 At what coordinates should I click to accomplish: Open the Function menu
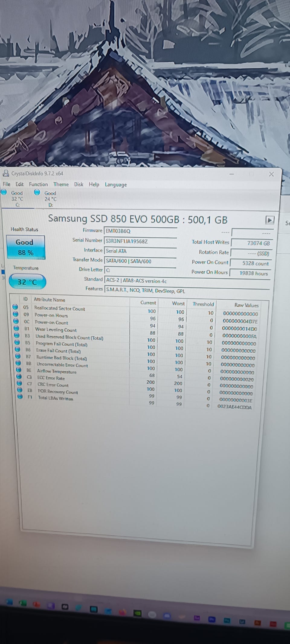coord(38,184)
